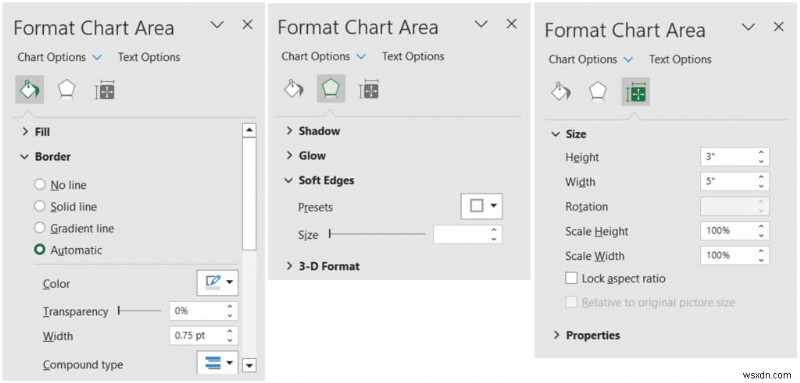The width and height of the screenshot is (800, 383).
Task: Click the Soft Edges Size slider
Action: [x=377, y=234]
